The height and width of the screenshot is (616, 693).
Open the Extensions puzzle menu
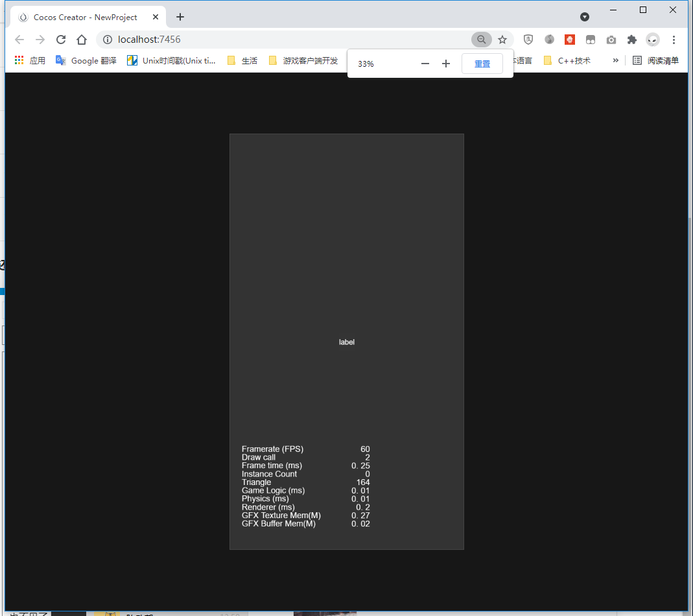pos(632,40)
